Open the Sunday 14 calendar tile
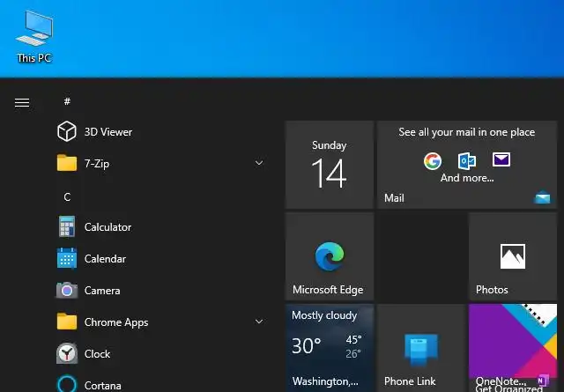This screenshot has height=392, width=564. (330, 165)
